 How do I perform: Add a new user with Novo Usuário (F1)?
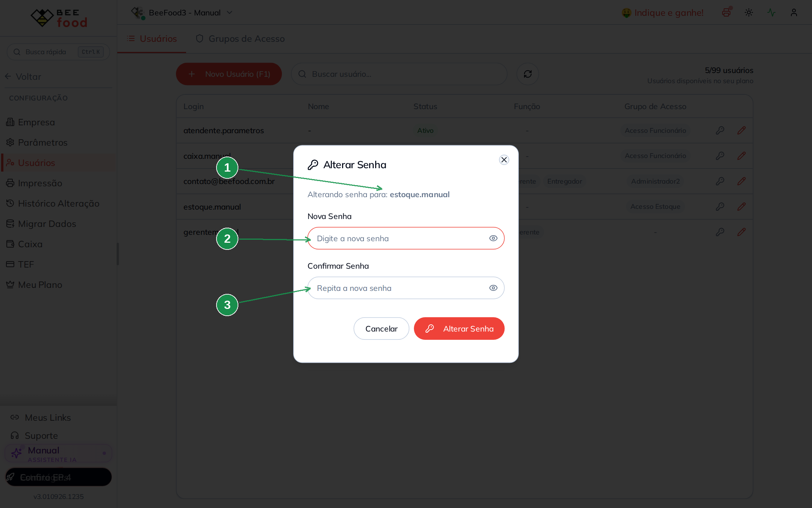click(229, 74)
